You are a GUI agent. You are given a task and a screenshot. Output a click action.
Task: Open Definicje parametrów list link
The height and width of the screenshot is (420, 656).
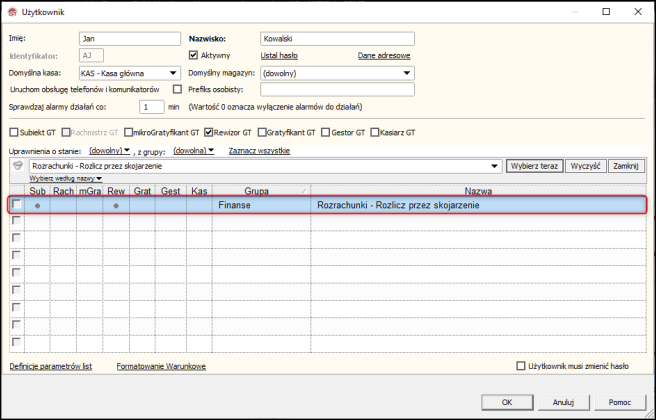click(x=51, y=366)
